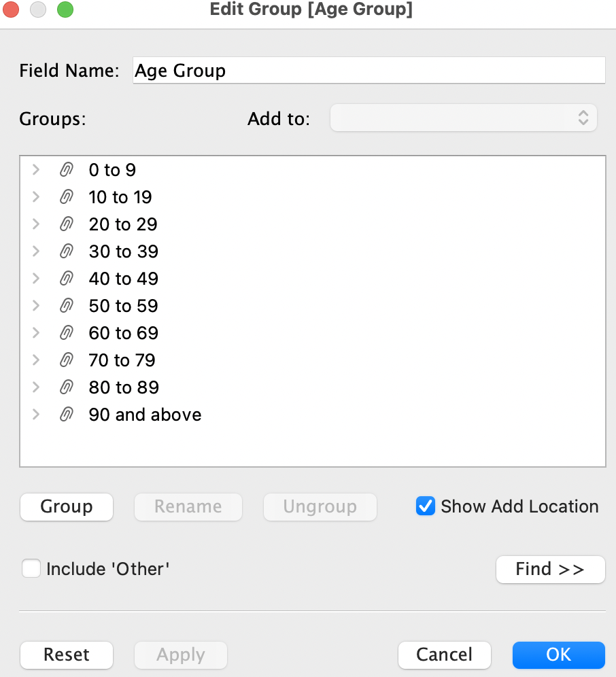Click the Reset button
This screenshot has height=677, width=616.
pyautogui.click(x=67, y=655)
